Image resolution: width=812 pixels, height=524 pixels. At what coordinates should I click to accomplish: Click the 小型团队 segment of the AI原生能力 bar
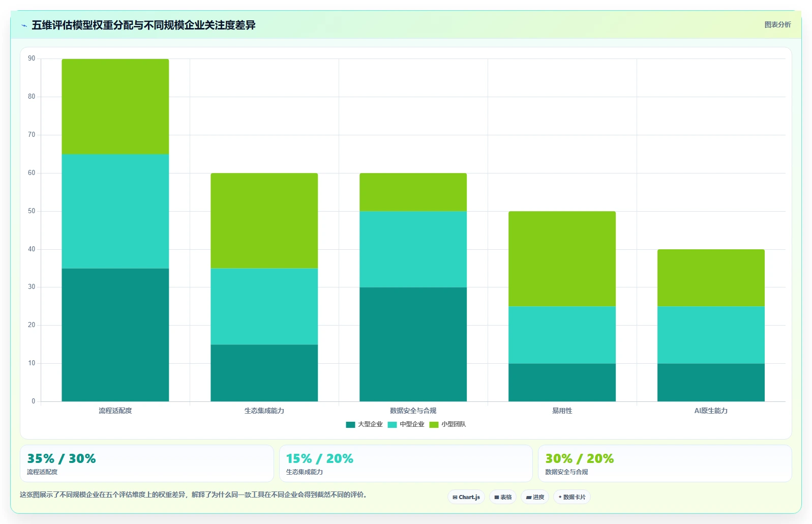coord(711,278)
